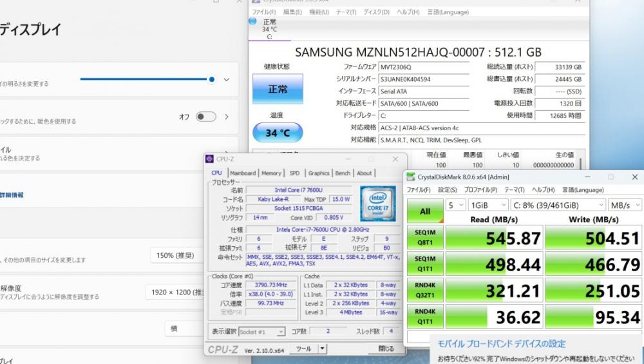Open the Socket #1 selection dropdown in CPU-Z
The height and width of the screenshot is (364, 644).
tap(261, 332)
